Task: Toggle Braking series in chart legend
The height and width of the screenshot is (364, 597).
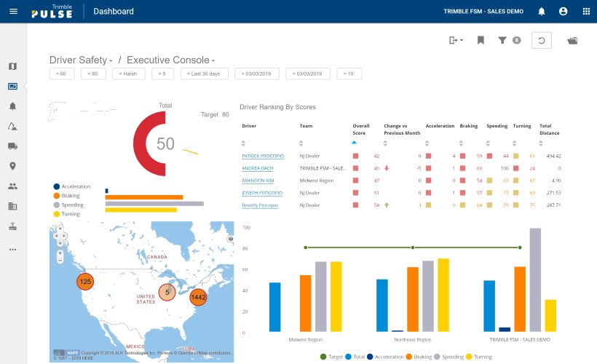Action: [x=419, y=357]
